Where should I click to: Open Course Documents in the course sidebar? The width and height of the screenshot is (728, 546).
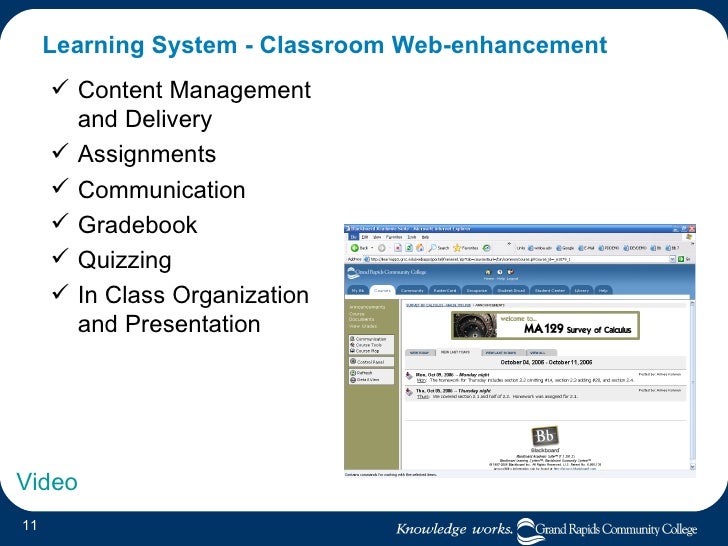[362, 317]
